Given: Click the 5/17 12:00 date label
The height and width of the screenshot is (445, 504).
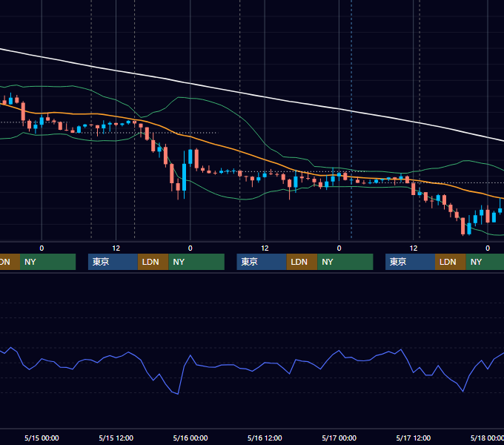Looking at the screenshot, I should pyautogui.click(x=414, y=438).
